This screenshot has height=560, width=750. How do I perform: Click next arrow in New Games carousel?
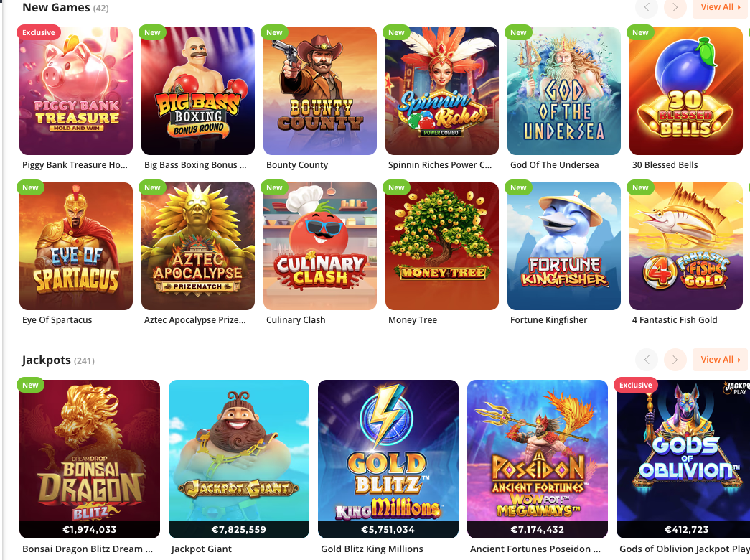pos(675,7)
